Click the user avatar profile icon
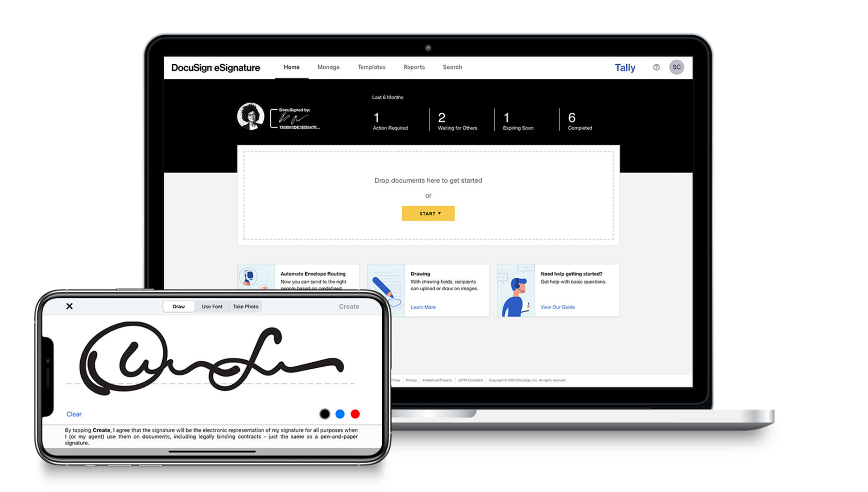 coord(676,67)
